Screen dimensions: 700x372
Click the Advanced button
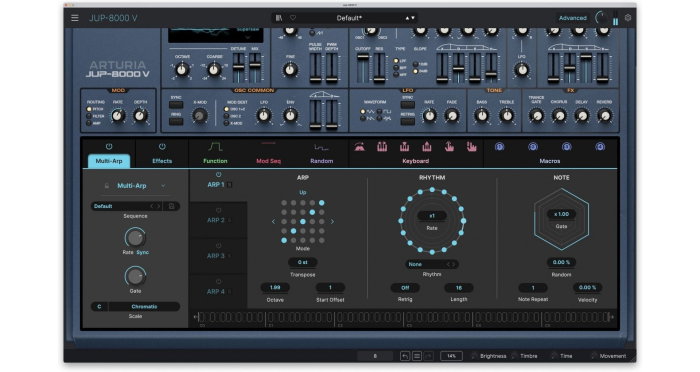(573, 18)
